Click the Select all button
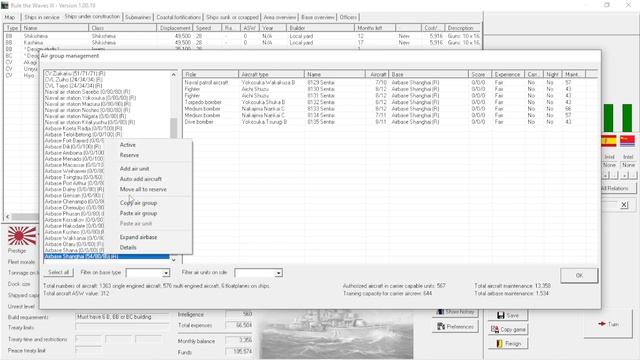Screen dimensions: 640x360 (x=58, y=272)
